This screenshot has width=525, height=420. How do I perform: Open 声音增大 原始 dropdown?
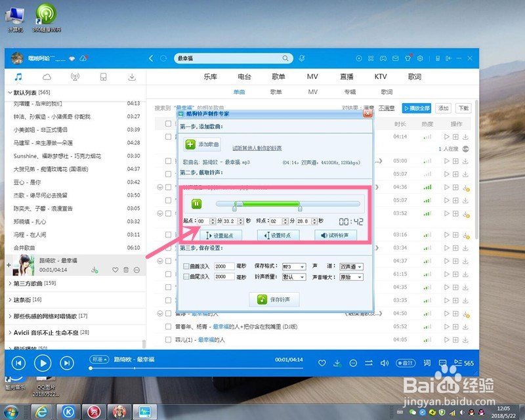tap(351, 277)
